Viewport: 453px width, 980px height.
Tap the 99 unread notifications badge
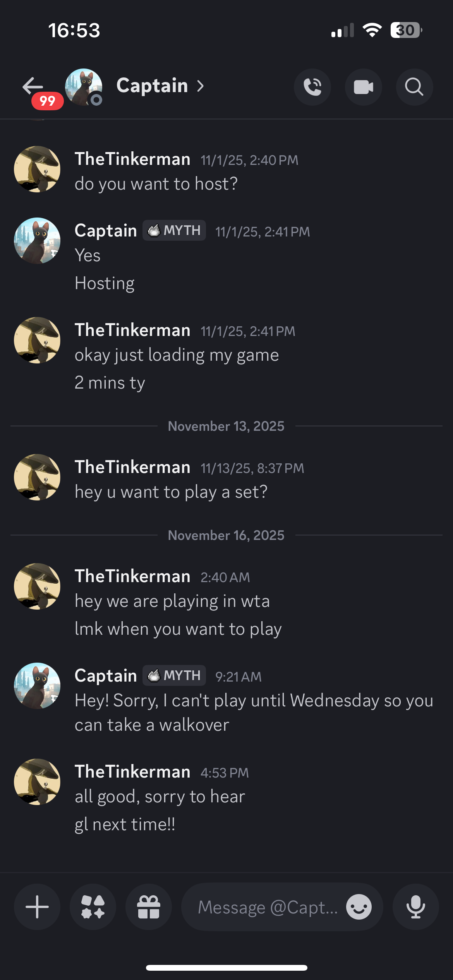(x=47, y=101)
